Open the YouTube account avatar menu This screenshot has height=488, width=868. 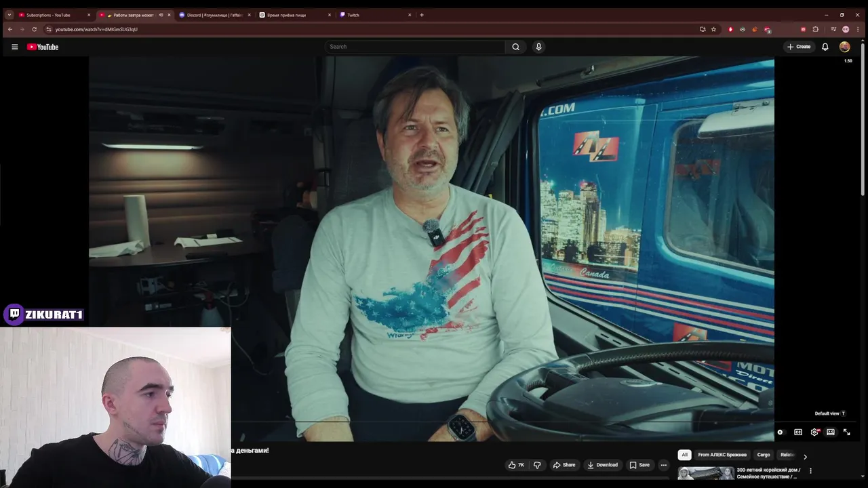pos(844,47)
